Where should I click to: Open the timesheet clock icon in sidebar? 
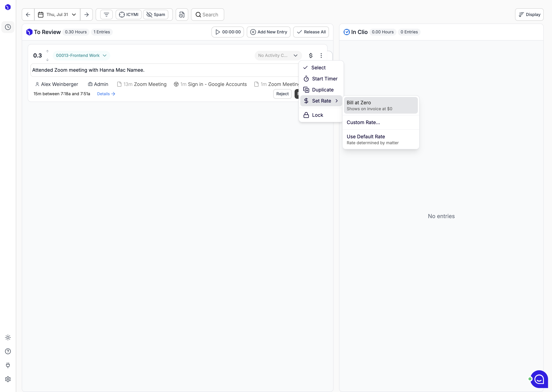8,27
